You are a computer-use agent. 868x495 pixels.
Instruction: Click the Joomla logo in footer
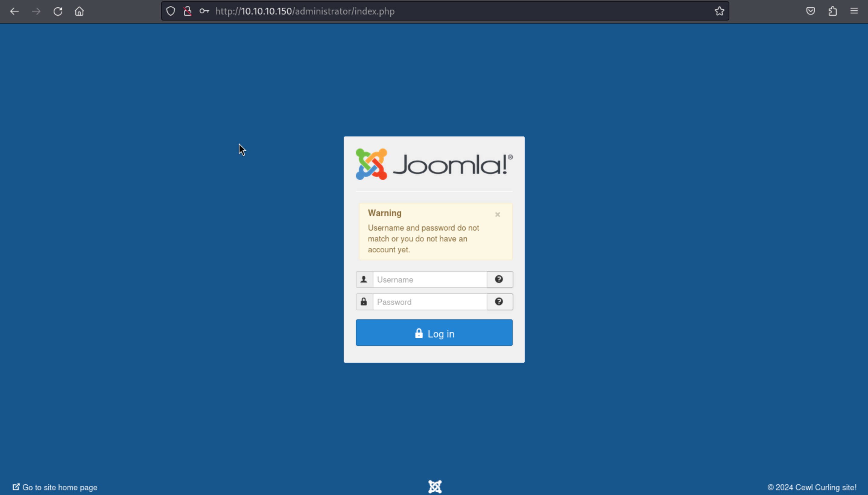pos(435,487)
